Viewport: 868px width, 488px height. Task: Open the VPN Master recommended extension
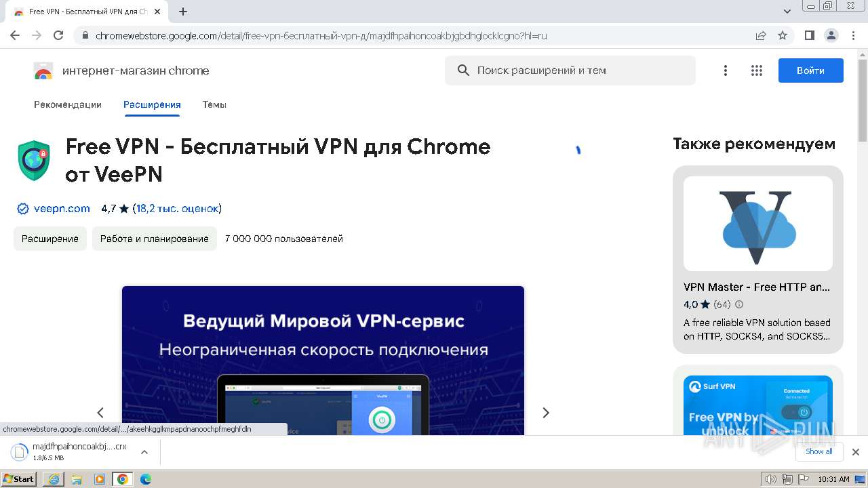coord(758,260)
